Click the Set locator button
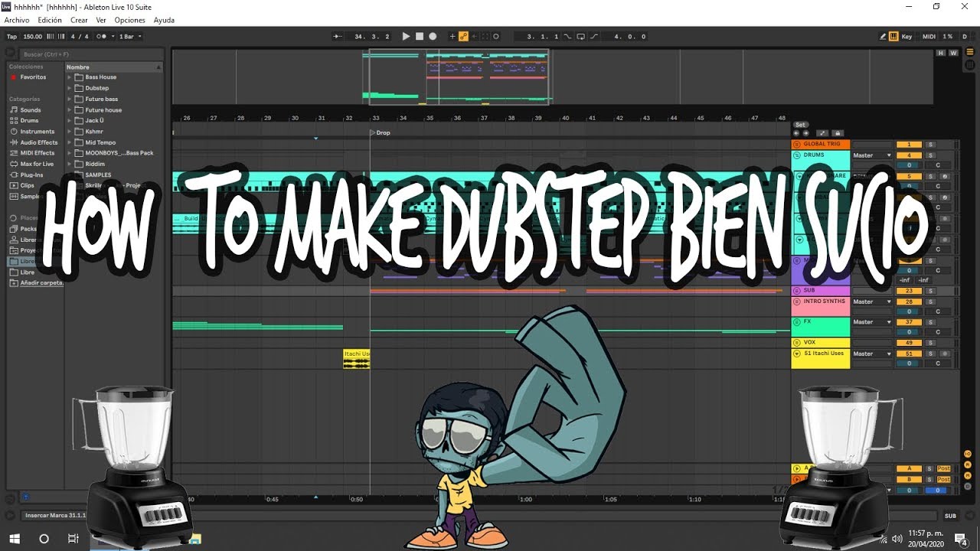Screen dimensions: 980x551 pyautogui.click(x=800, y=125)
